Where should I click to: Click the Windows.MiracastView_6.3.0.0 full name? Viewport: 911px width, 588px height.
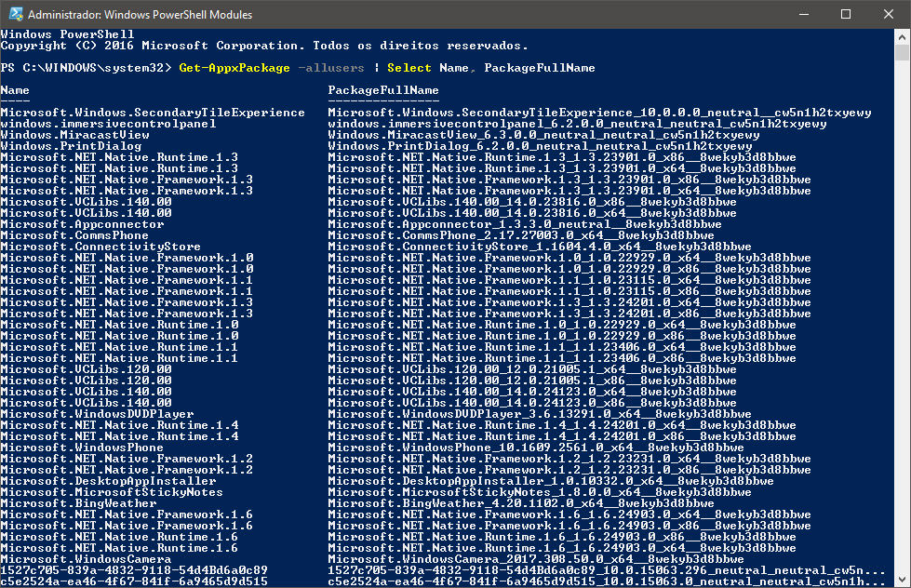(543, 135)
